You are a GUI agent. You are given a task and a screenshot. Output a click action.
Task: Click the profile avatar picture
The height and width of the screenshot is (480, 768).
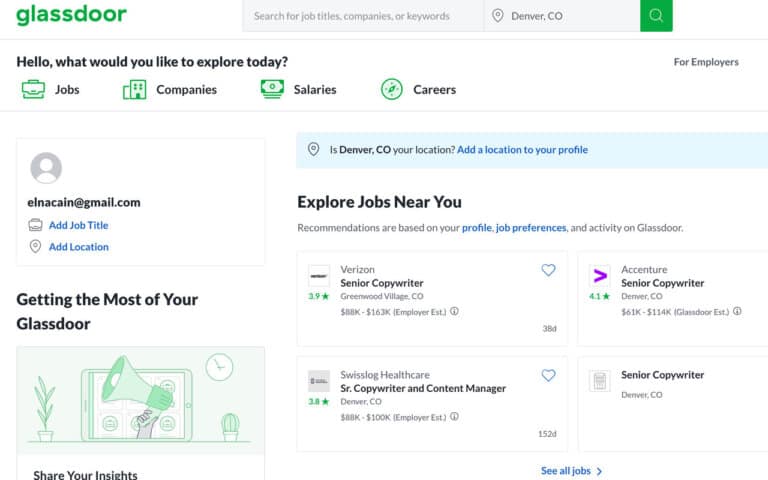pos(46,168)
